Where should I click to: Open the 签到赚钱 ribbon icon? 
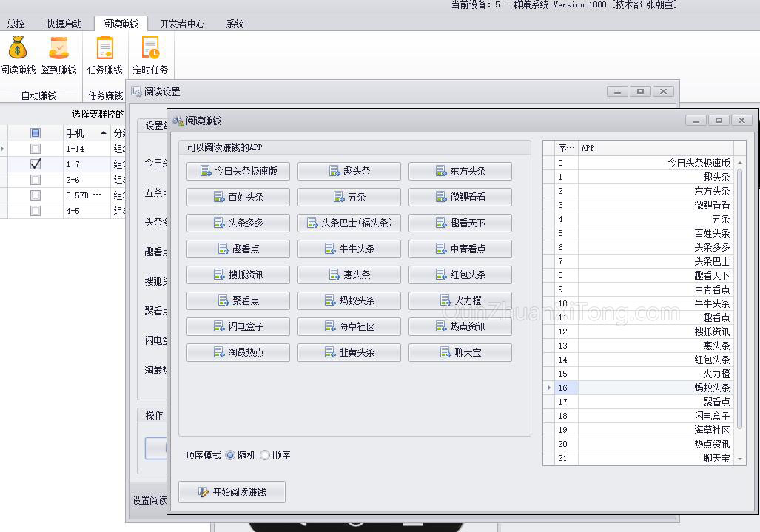click(58, 55)
